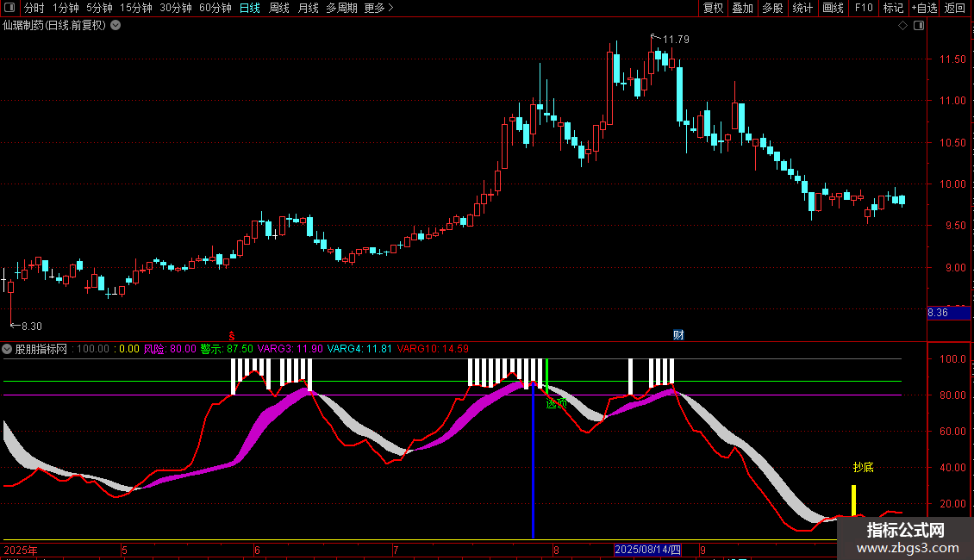Click the diamond icon above the price axis
This screenshot has width=974, height=560.
pyautogui.click(x=902, y=26)
